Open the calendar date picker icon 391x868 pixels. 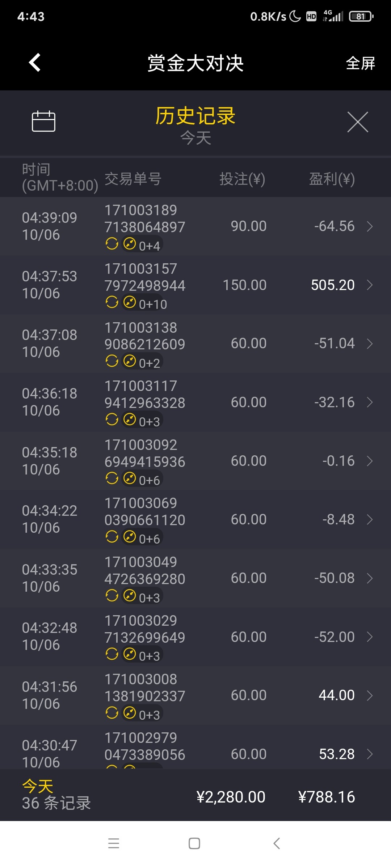click(43, 121)
